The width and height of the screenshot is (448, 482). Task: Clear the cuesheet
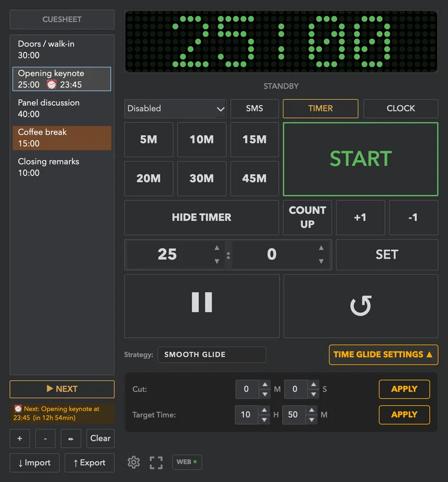(x=101, y=438)
